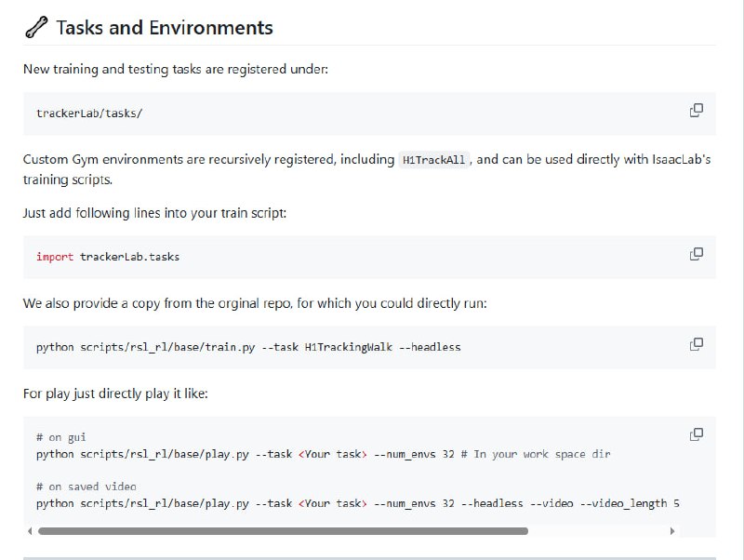
Task: Click the 'For play just directly play' text
Action: tap(115, 393)
